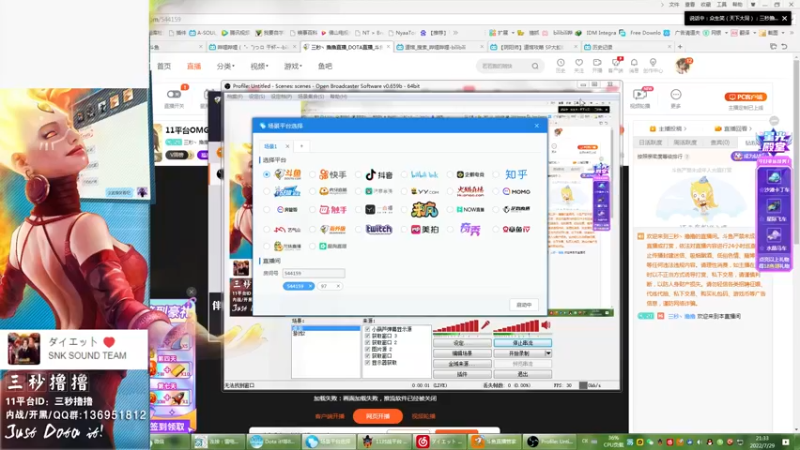Mute the desktop speaker icon in OBS

pos(546,325)
